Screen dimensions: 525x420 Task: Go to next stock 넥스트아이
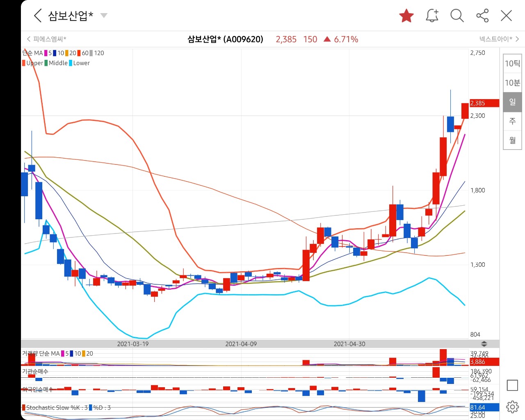[x=499, y=39]
